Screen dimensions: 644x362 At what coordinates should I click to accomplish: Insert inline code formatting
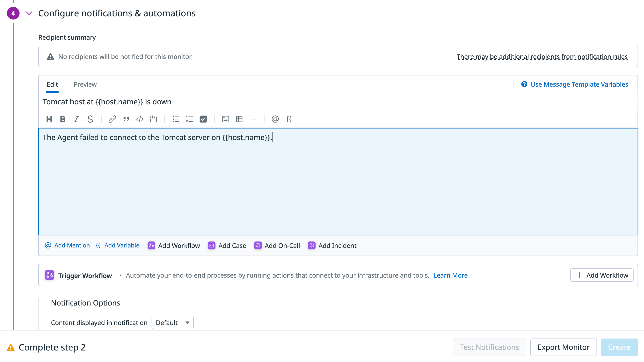(140, 119)
